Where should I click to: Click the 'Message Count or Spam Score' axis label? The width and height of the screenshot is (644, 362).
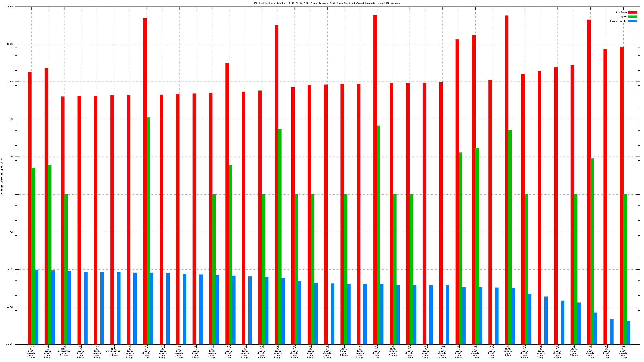pos(2,176)
